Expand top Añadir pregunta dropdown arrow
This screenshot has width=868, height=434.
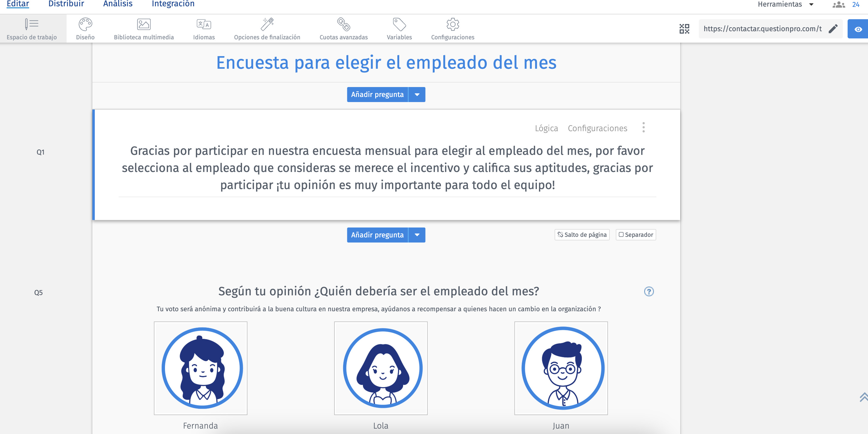click(417, 95)
